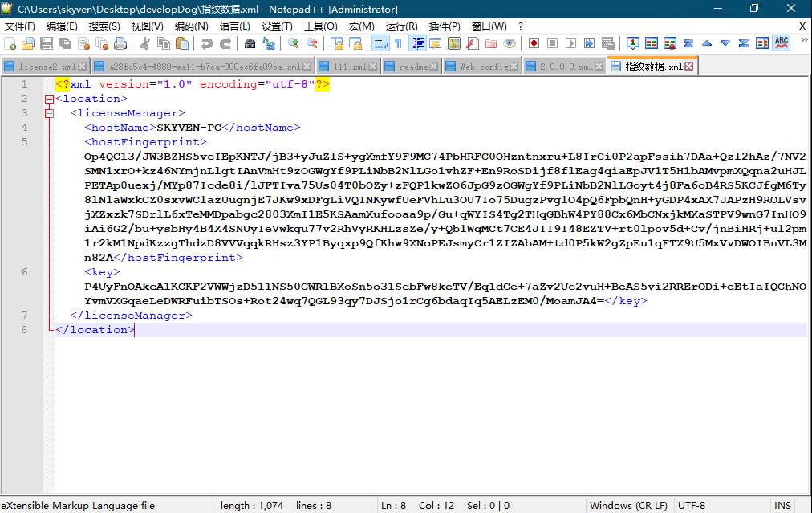Toggle Show All Characters pilcrow button
The image size is (812, 513).
(x=398, y=43)
